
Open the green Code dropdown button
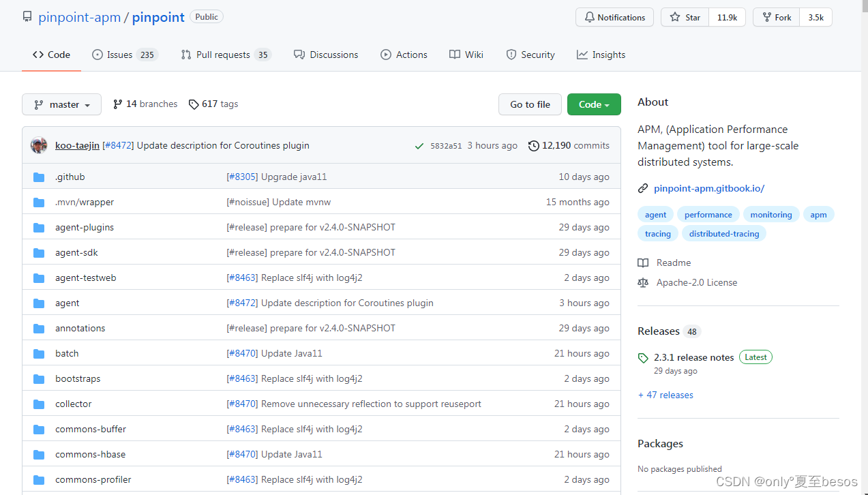594,104
